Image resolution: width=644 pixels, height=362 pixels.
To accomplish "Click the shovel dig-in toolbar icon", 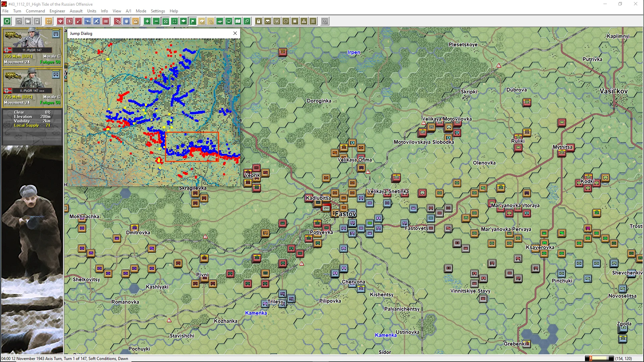I will point(78,21).
